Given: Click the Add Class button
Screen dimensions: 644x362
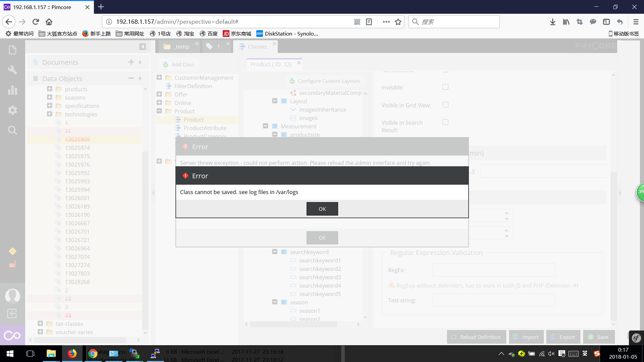Looking at the screenshot, I should pos(179,64).
